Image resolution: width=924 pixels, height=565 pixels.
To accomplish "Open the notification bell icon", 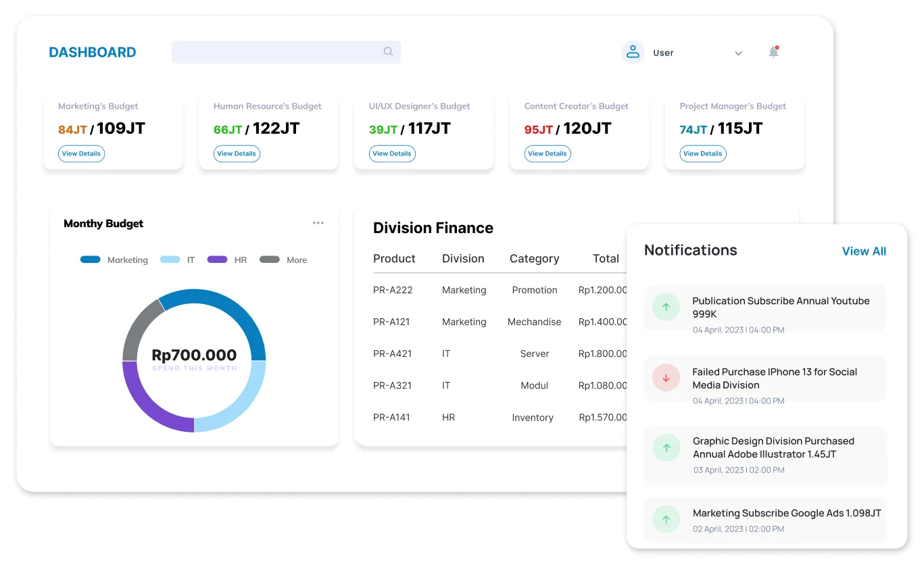I will click(773, 52).
